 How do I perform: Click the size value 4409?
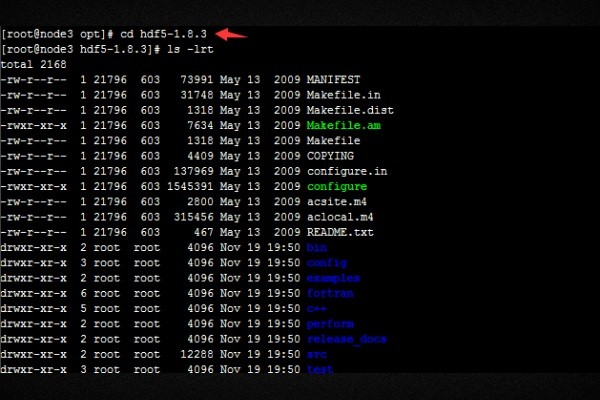pyautogui.click(x=200, y=156)
